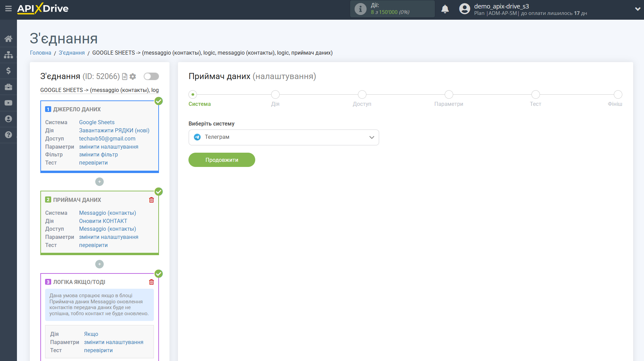Open connection settings gear icon next to ID
This screenshot has height=361, width=644.
[133, 77]
